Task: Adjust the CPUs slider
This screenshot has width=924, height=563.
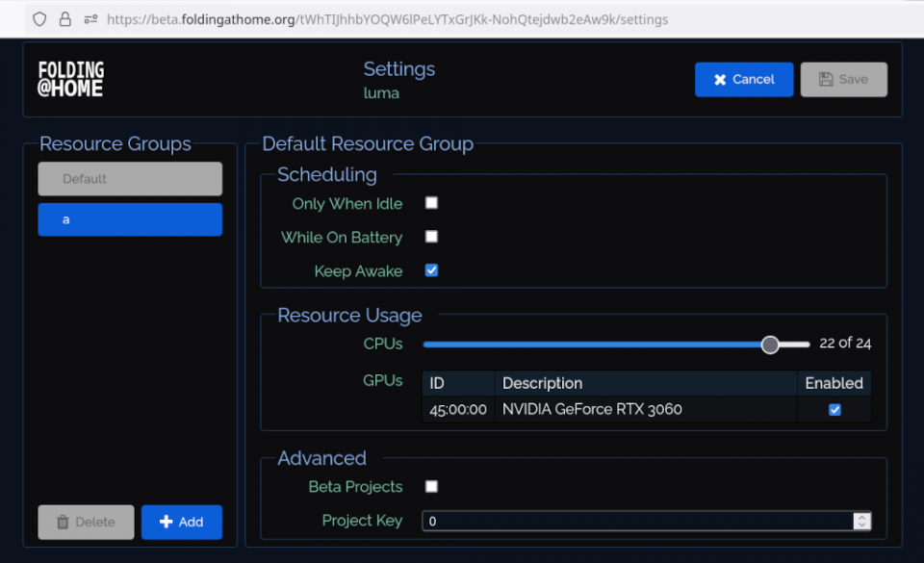Action: point(770,344)
